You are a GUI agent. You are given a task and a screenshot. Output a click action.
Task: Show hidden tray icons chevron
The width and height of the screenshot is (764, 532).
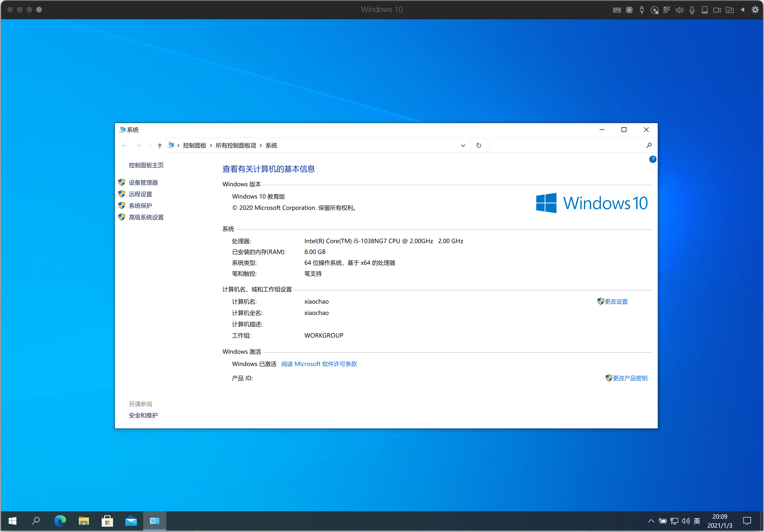click(x=651, y=521)
